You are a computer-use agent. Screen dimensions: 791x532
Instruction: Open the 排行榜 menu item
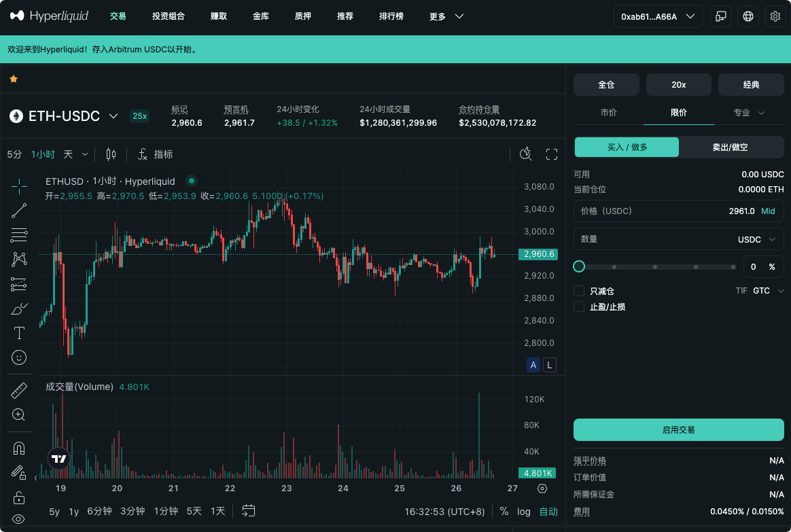pos(391,16)
